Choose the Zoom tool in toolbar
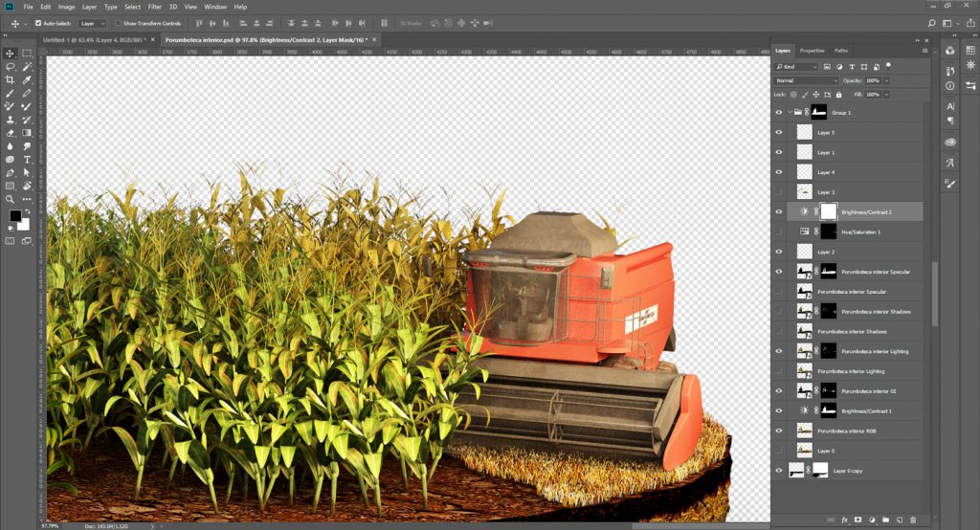 coord(10,199)
